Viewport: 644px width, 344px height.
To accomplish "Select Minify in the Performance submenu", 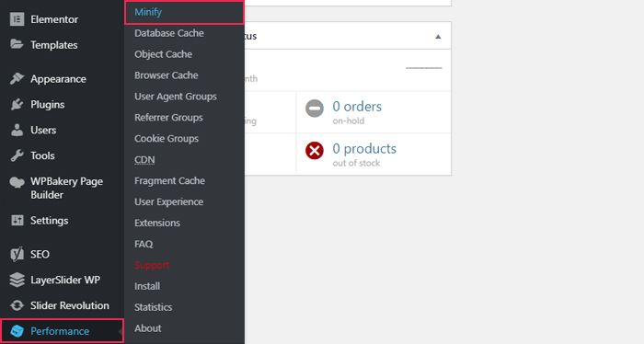I will 148,12.
